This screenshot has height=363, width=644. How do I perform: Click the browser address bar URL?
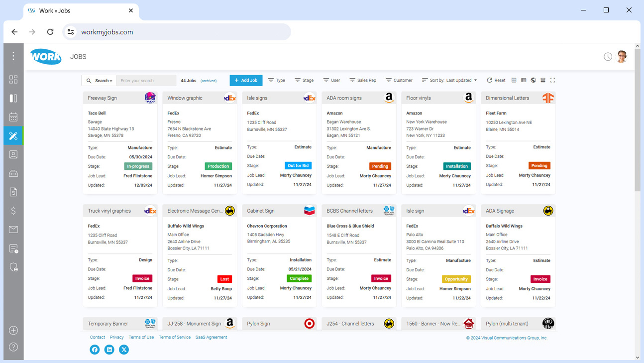coord(107,32)
